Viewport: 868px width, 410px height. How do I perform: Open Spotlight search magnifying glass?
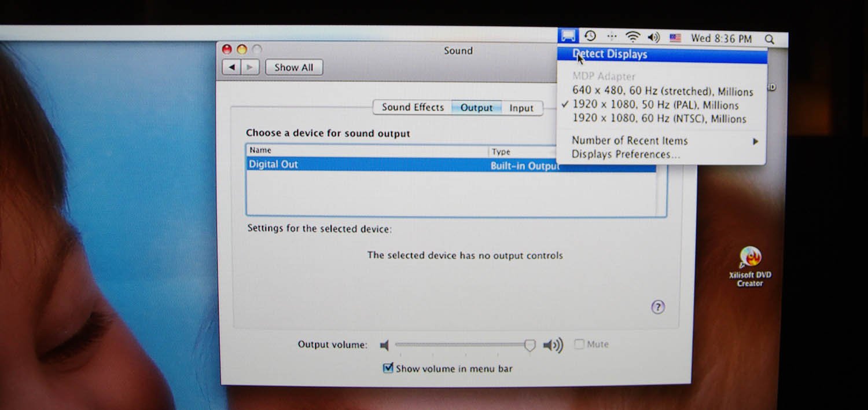click(769, 39)
